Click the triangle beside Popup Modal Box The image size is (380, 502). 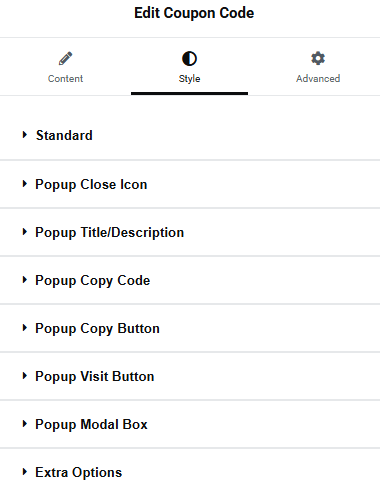(25, 424)
